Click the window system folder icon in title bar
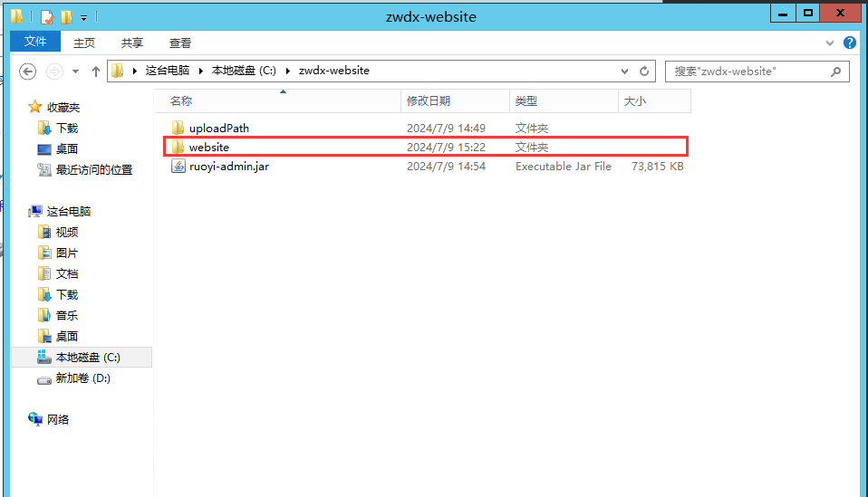868x497 pixels. click(16, 16)
